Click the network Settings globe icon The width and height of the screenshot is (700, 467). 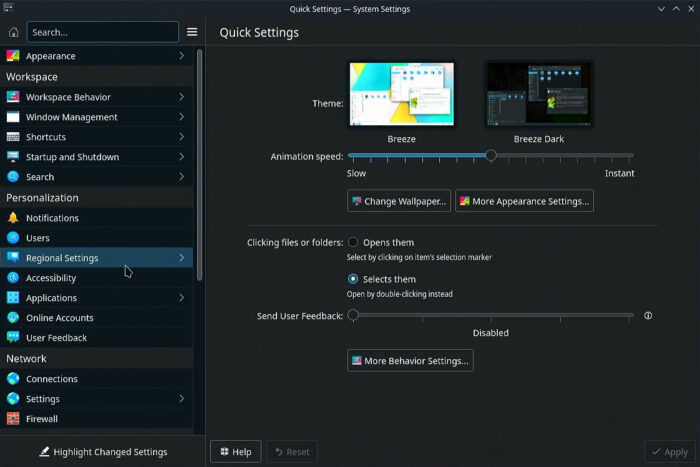13,399
